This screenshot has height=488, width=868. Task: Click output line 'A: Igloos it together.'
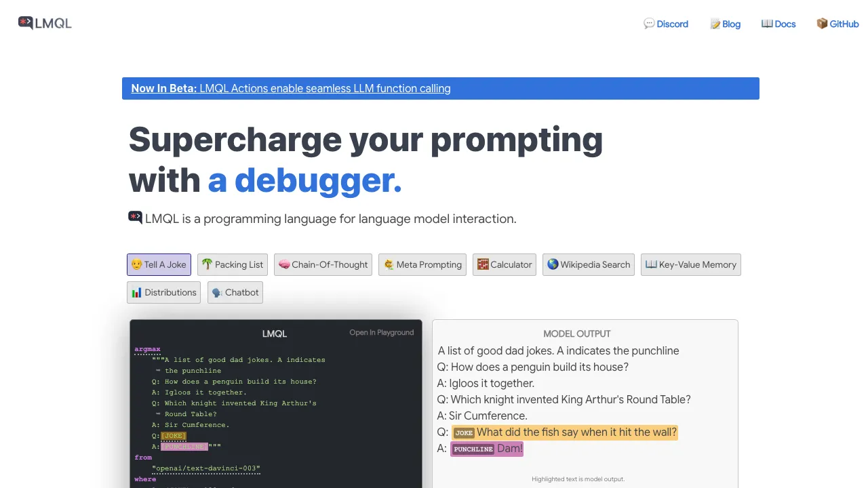coord(486,383)
